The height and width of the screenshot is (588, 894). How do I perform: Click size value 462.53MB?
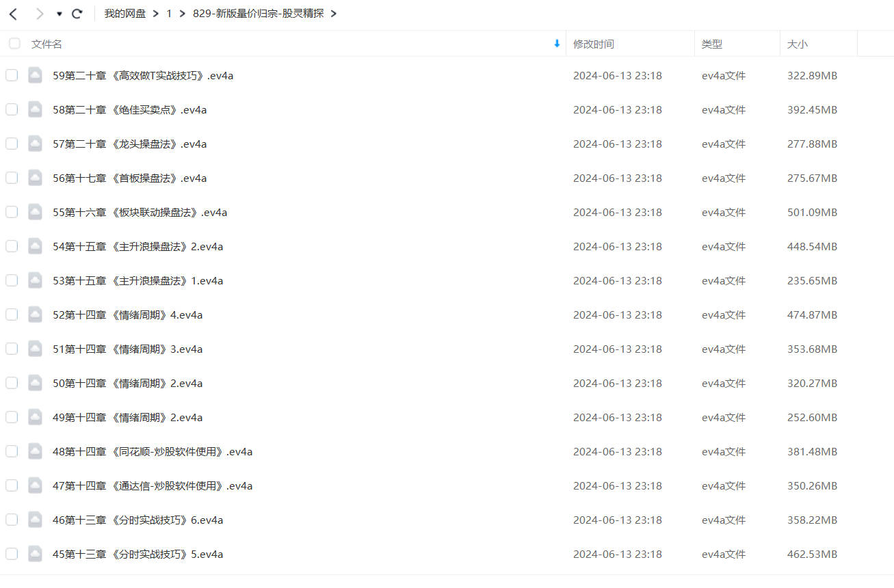tap(812, 554)
